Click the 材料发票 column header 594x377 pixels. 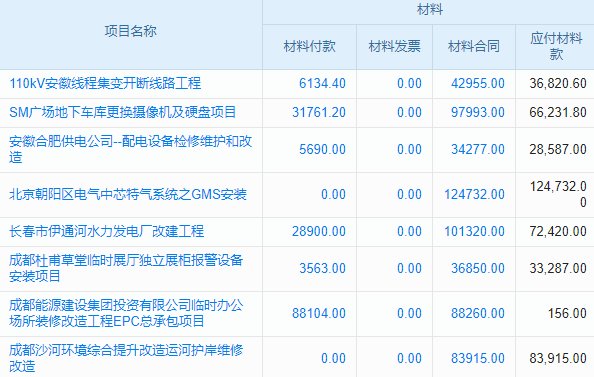[394, 47]
